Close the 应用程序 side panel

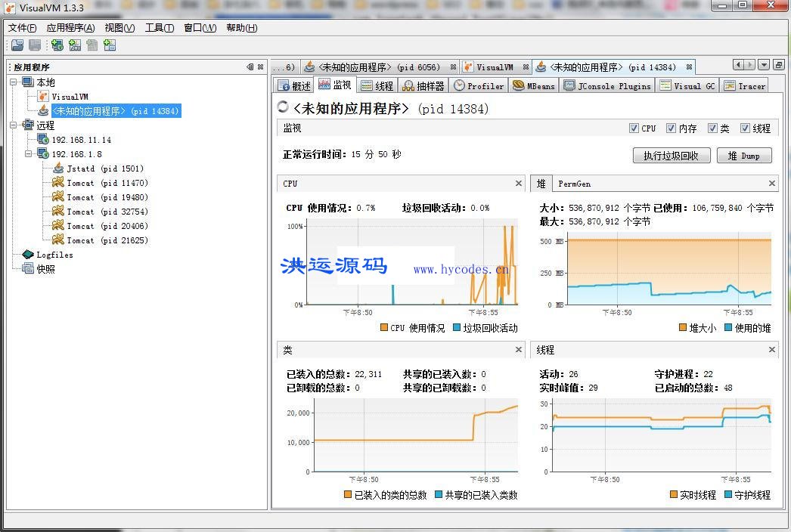click(260, 66)
